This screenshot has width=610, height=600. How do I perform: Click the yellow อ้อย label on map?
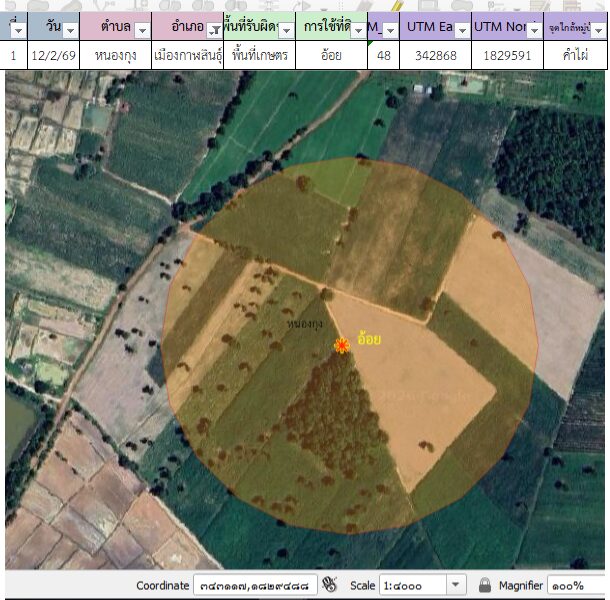(369, 339)
